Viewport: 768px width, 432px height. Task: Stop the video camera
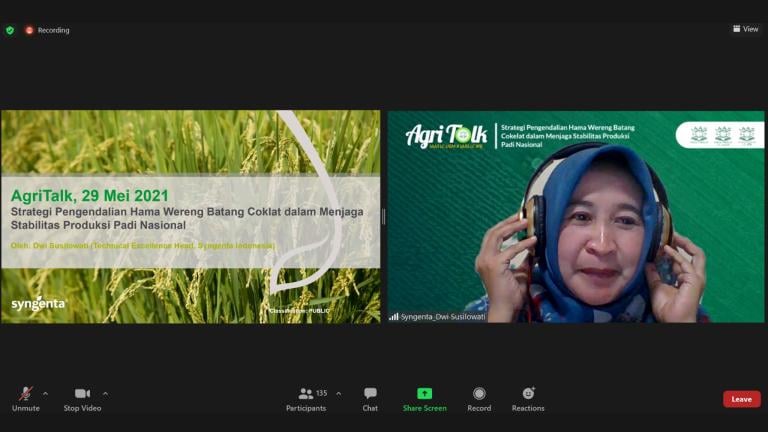82,399
